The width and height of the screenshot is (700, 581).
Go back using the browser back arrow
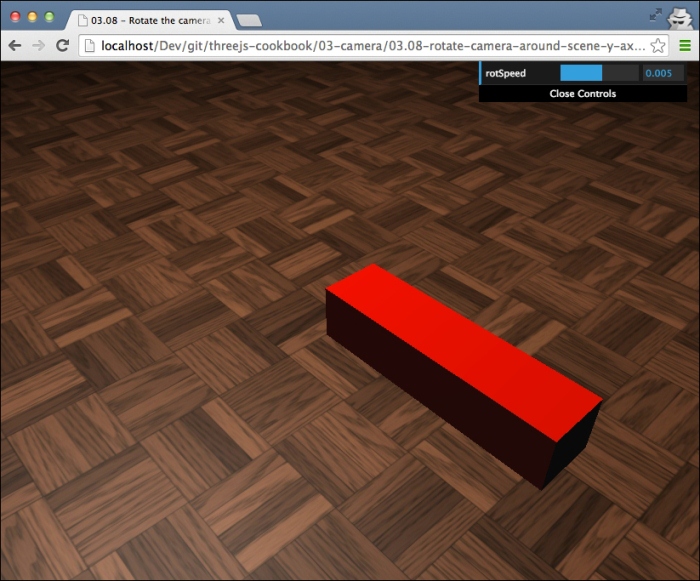tap(15, 46)
